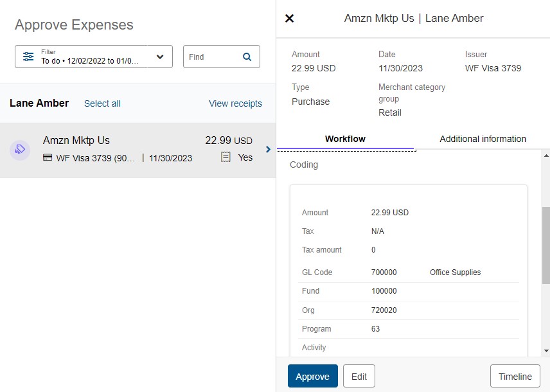The height and width of the screenshot is (392, 550).
Task: Expand the Amzn Mktp Us row chevron
Action: click(x=268, y=150)
